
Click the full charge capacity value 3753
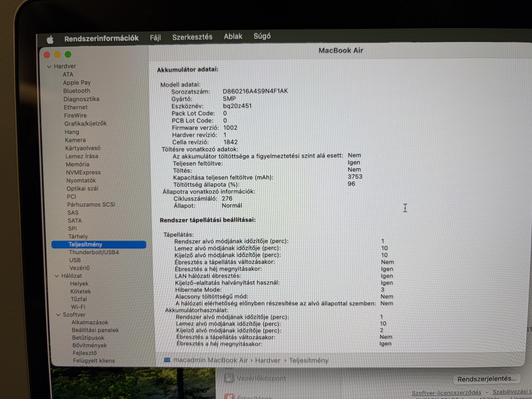tap(355, 177)
